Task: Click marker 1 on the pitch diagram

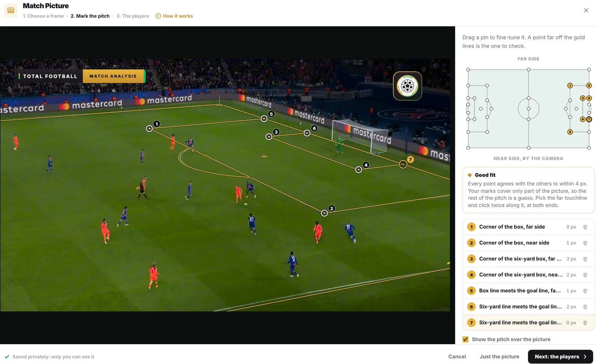Action: (570, 86)
